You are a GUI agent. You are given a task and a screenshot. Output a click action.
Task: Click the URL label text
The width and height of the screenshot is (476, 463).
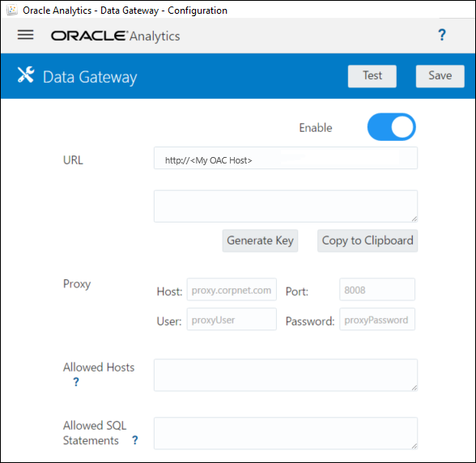pos(73,160)
